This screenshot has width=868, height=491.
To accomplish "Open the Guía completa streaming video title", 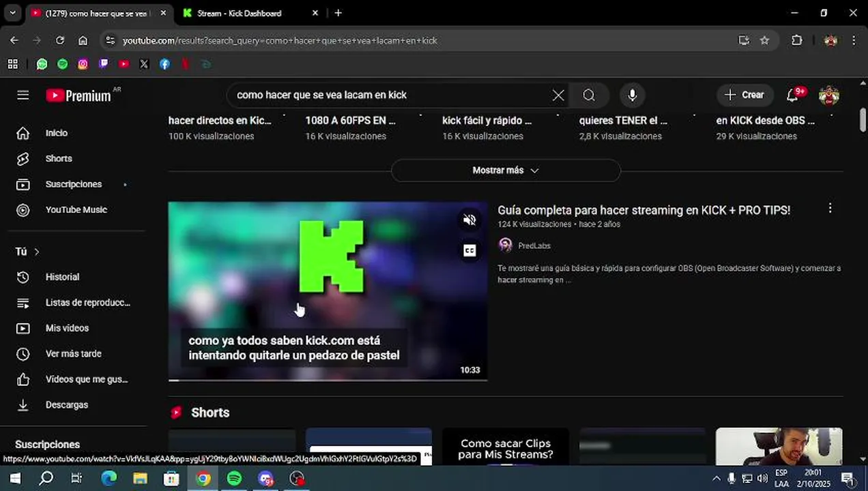I will (x=643, y=210).
